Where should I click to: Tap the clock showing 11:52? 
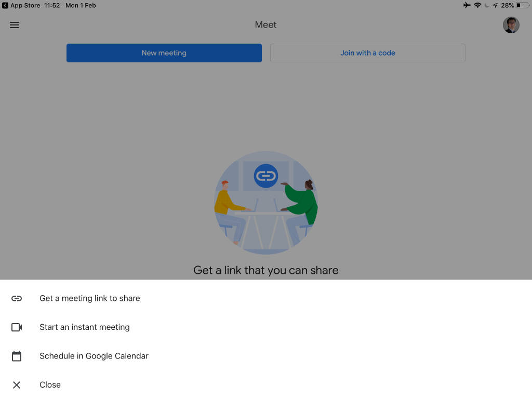pos(51,6)
